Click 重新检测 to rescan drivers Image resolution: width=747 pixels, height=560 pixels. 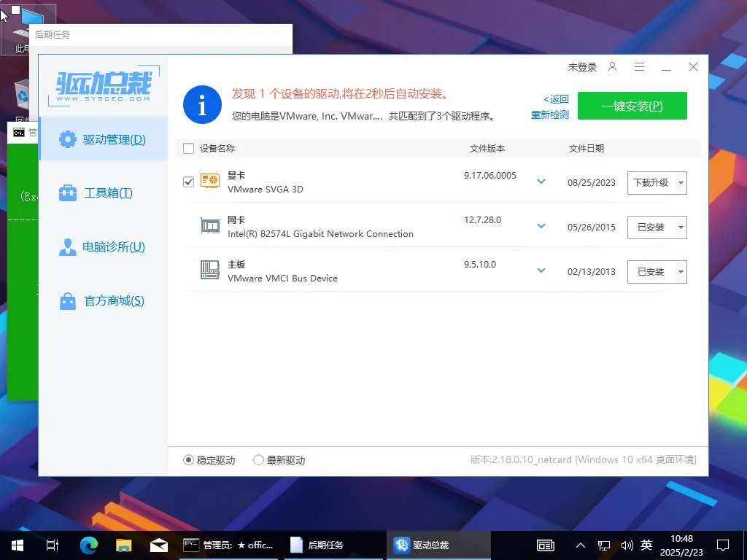[x=549, y=114]
